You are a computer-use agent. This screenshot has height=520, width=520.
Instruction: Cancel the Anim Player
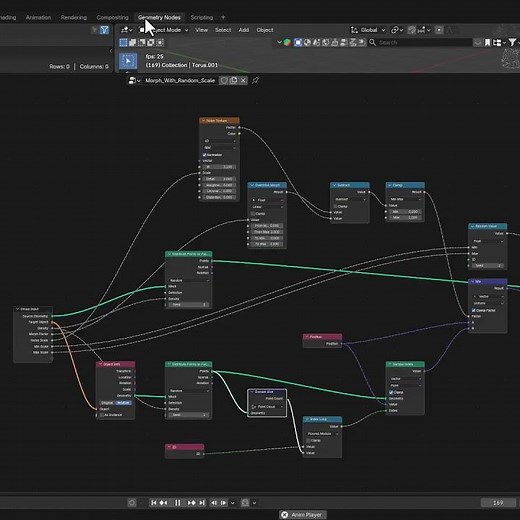pyautogui.click(x=284, y=515)
